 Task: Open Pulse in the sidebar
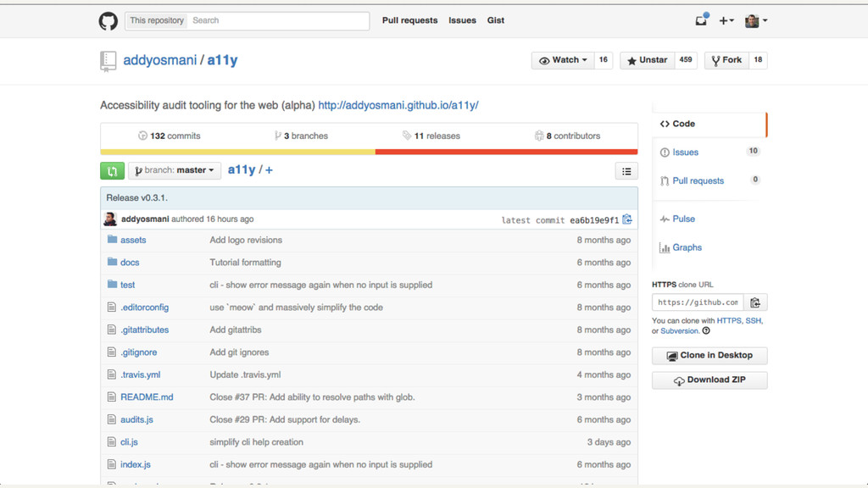[684, 219]
